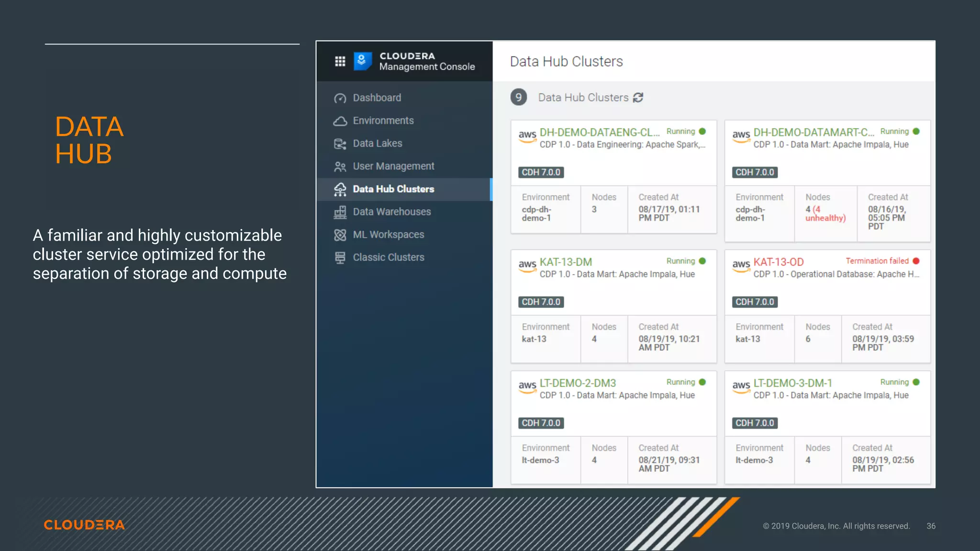Click the nodes value 3 on DH-DEMO-DATAENG-CL
The height and width of the screenshot is (551, 980).
pyautogui.click(x=594, y=209)
